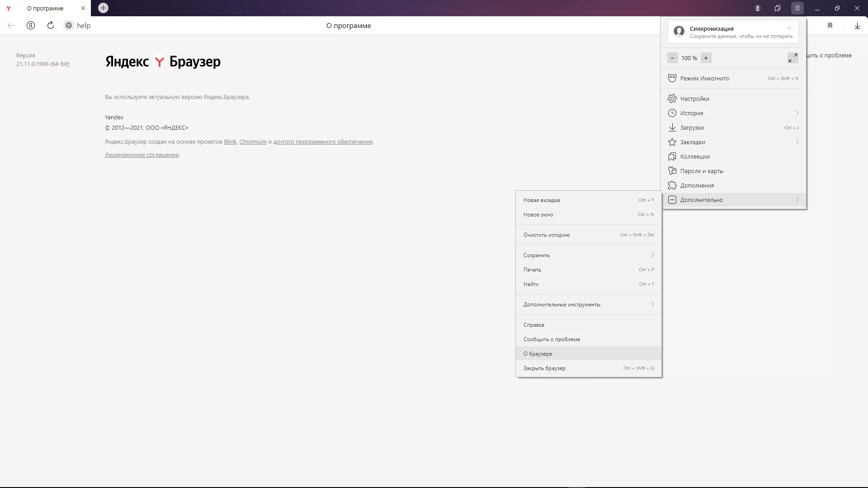Screen dimensions: 868x488
Task: Follow the Blink link
Action: [x=230, y=142]
